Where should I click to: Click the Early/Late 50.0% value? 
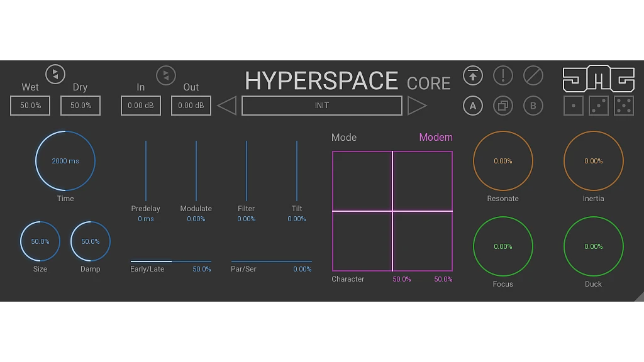click(x=202, y=269)
